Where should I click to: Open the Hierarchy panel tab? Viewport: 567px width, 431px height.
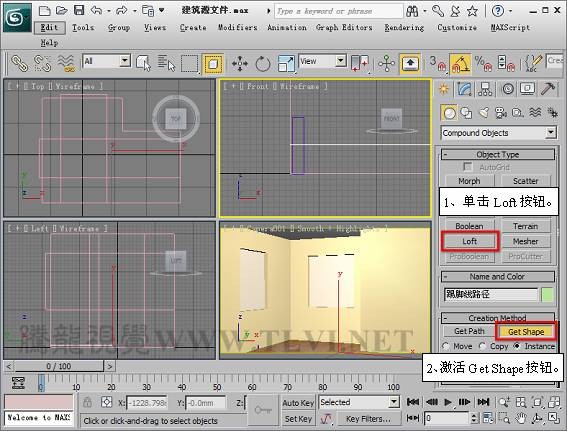(x=485, y=89)
